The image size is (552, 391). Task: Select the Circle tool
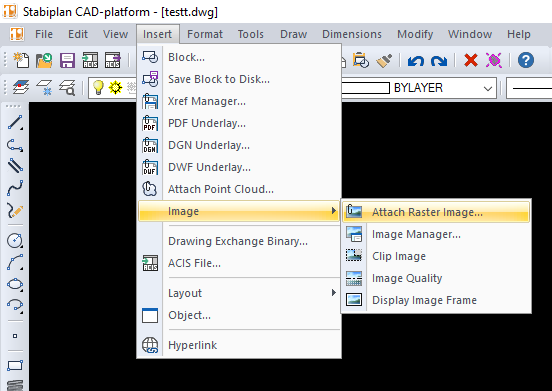(15, 241)
